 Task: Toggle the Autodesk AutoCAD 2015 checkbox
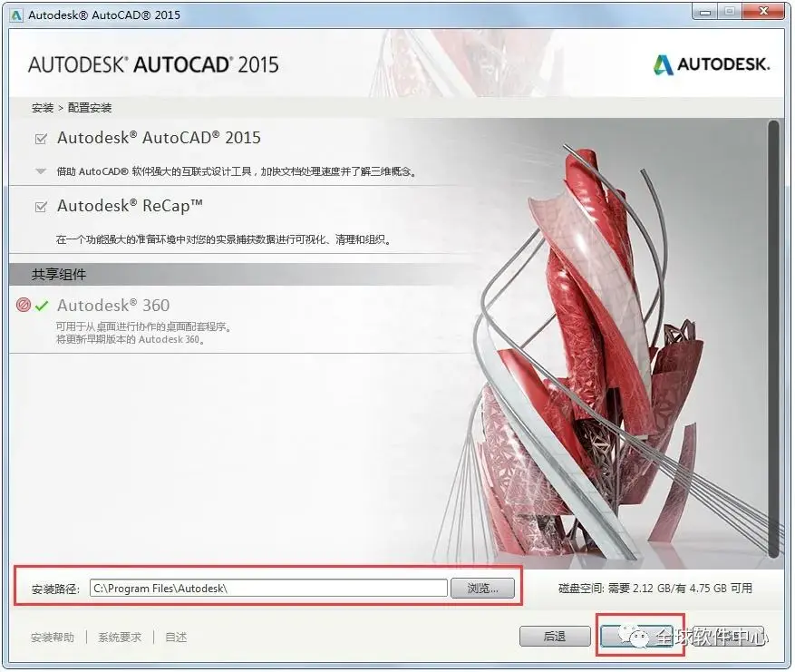coord(41,139)
